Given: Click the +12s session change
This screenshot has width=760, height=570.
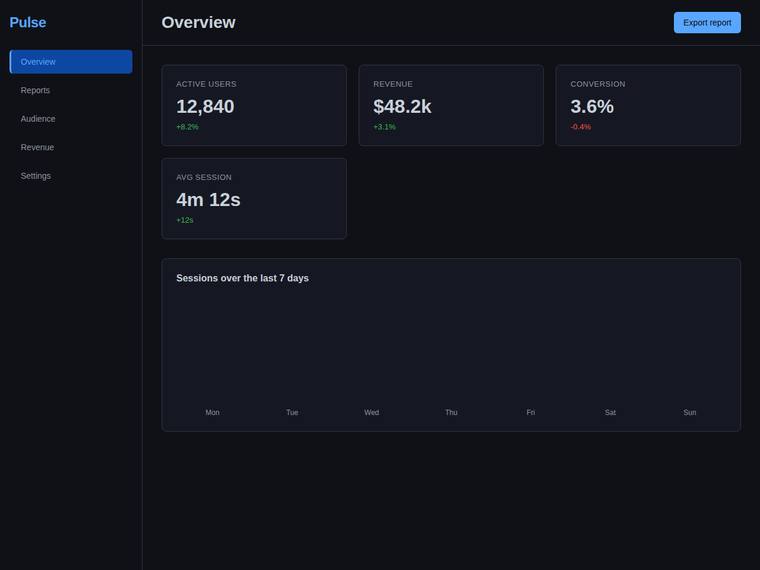Looking at the screenshot, I should pyautogui.click(x=185, y=220).
